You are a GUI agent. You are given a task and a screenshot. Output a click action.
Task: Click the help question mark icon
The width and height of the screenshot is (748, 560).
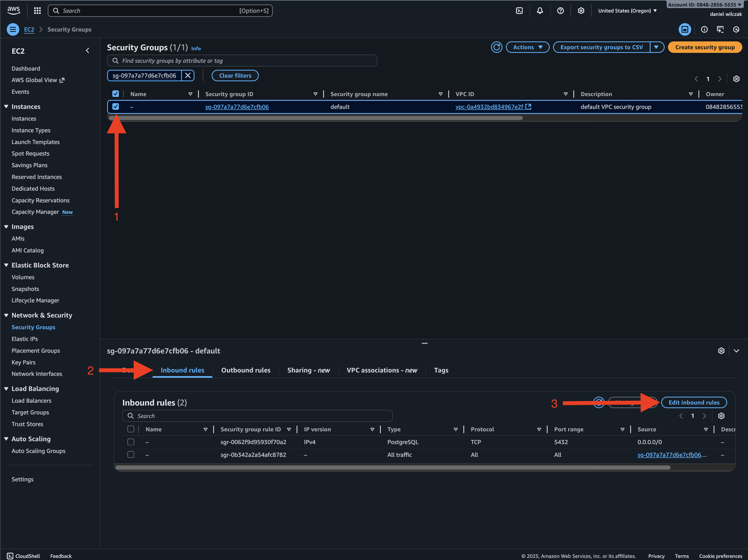point(560,11)
